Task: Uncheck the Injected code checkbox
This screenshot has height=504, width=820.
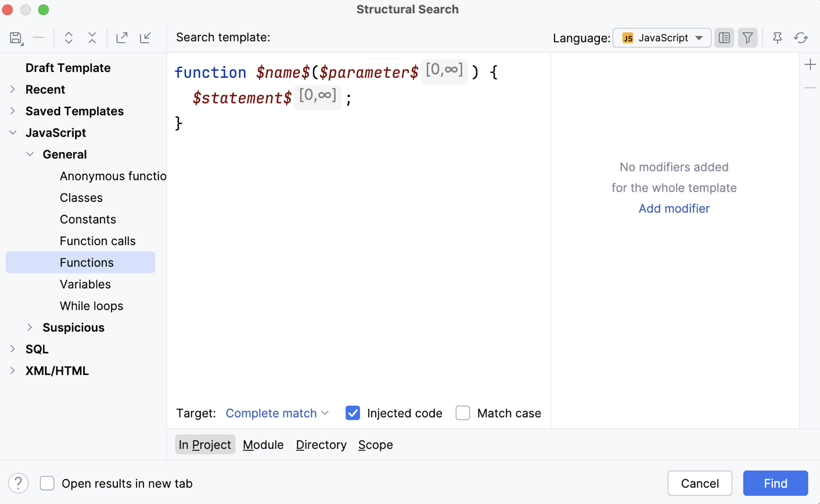Action: pyautogui.click(x=353, y=413)
